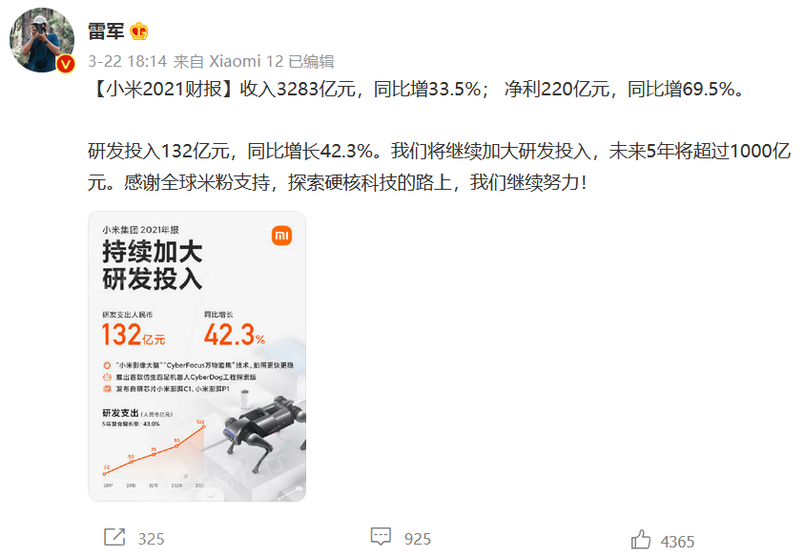Open comments via speech bubble icon
This screenshot has height=557, width=800.
381,537
